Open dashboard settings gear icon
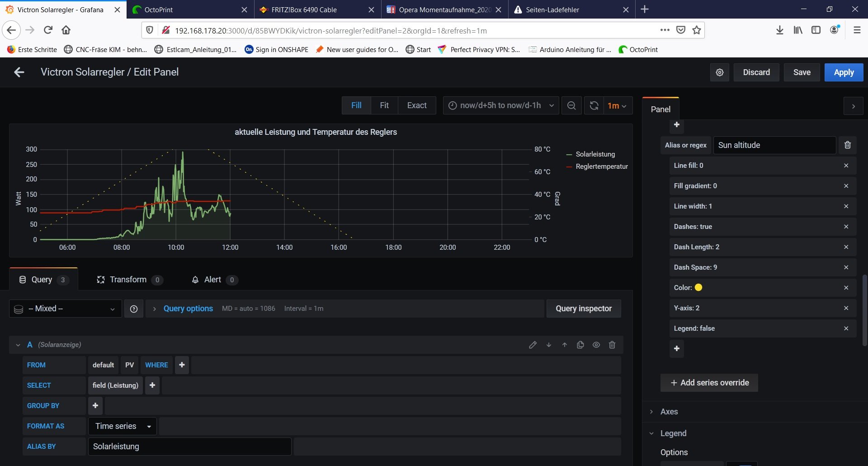The height and width of the screenshot is (466, 868). [720, 72]
